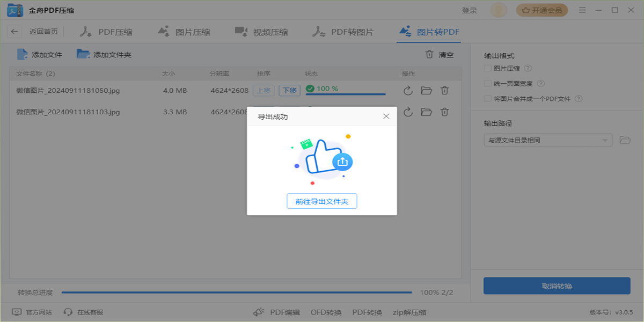Viewport: 644px width, 322px height.
Task: Clear the file list with 清空 trash icon
Action: tap(428, 54)
